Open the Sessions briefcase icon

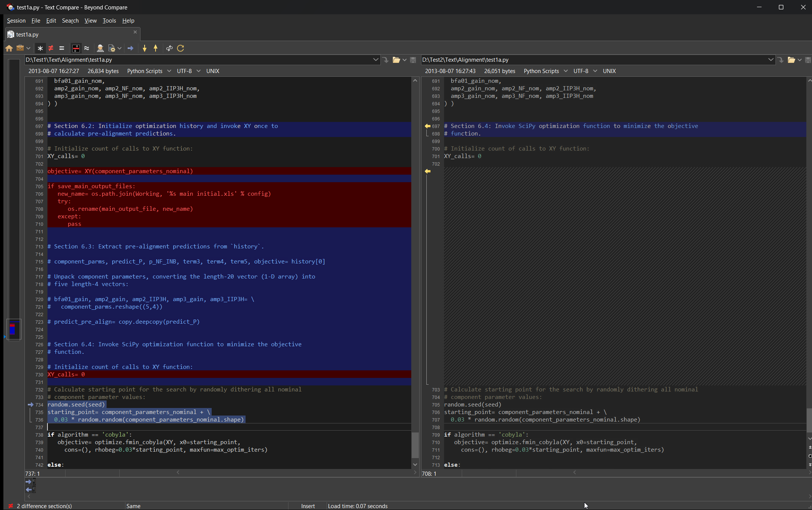coord(20,48)
